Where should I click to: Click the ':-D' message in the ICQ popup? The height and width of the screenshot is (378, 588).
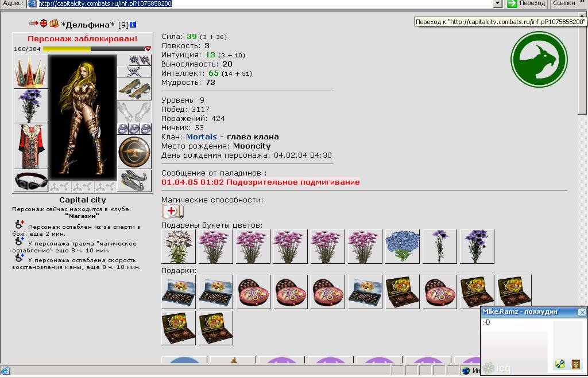coord(486,322)
